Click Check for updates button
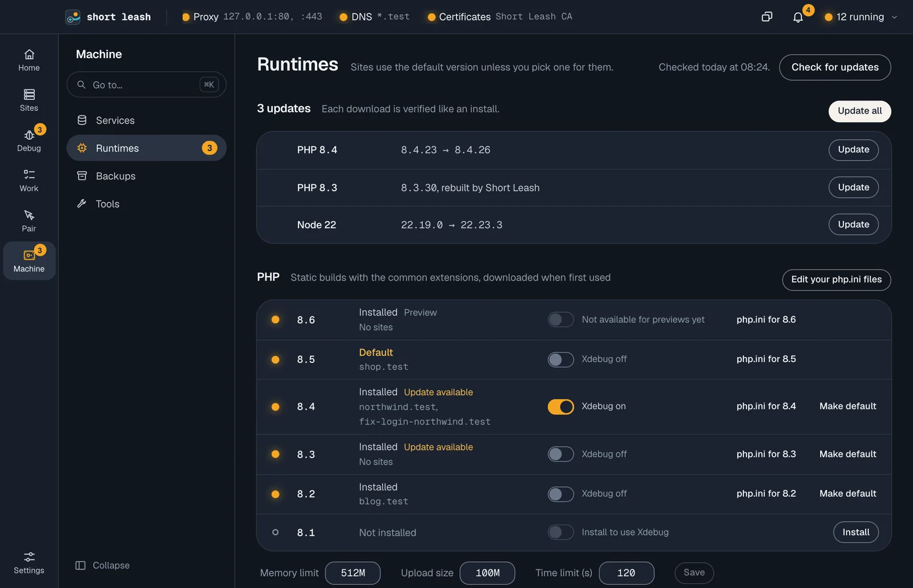Screen dimensions: 913x588 tap(835, 67)
